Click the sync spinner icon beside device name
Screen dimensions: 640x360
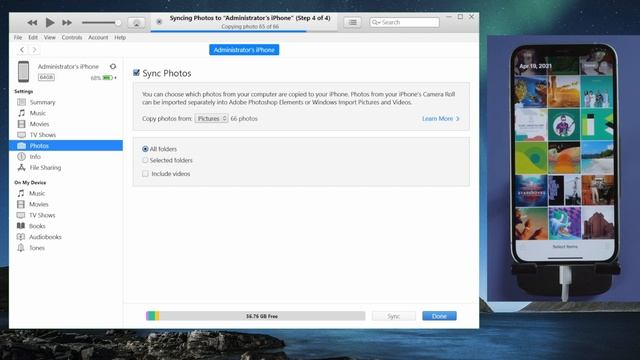(113, 66)
